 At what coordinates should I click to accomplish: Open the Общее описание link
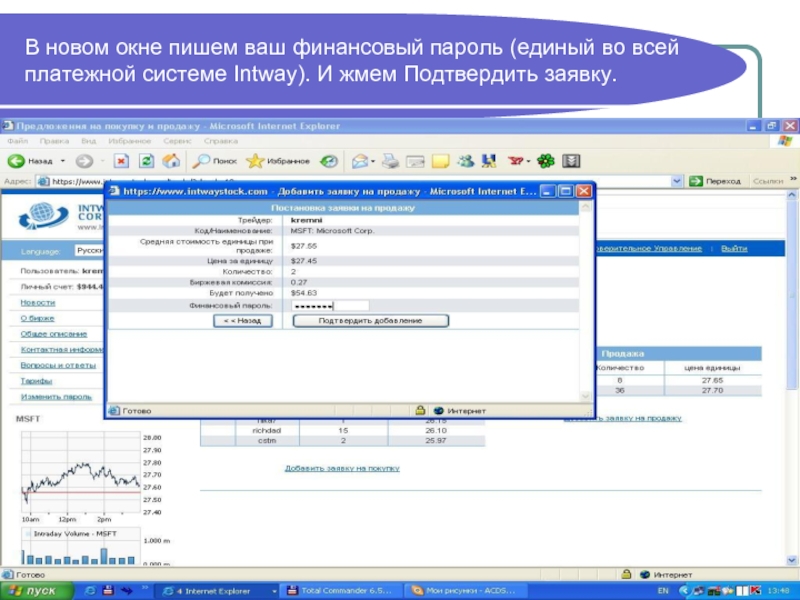click(54, 334)
